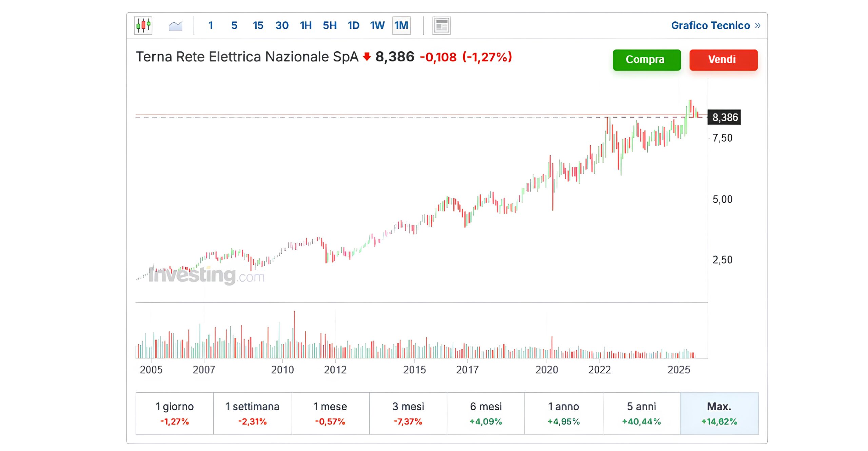Click the -0,108 price change value
Image resolution: width=868 pixels, height=451 pixels.
[438, 57]
